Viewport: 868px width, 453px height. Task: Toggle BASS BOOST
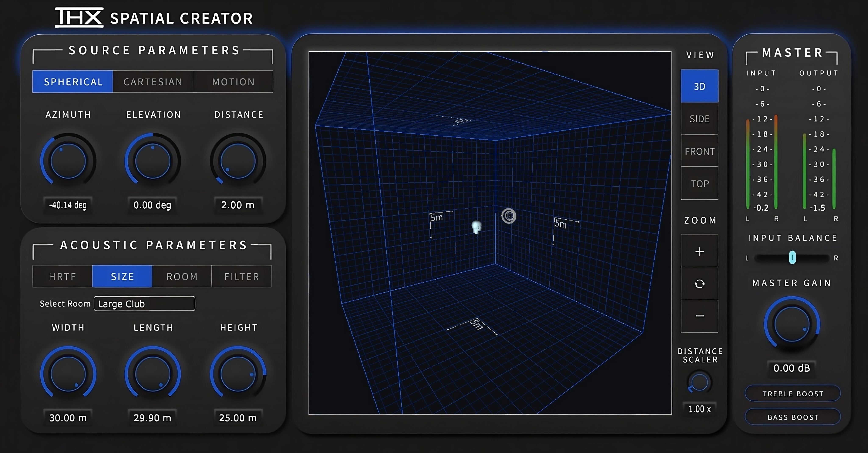click(x=793, y=417)
